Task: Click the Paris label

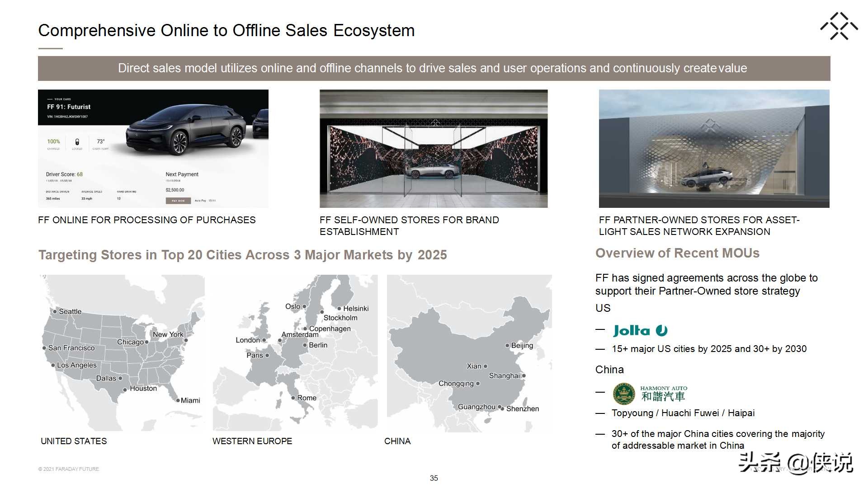Action: point(255,355)
